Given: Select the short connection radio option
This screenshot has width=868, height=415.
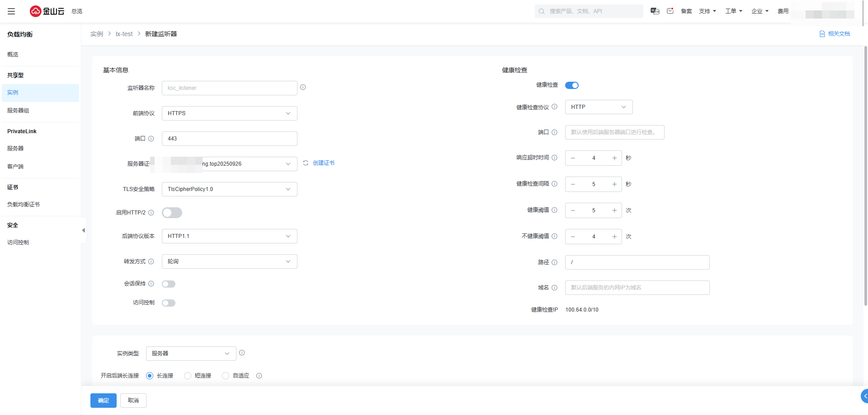Looking at the screenshot, I should (188, 376).
